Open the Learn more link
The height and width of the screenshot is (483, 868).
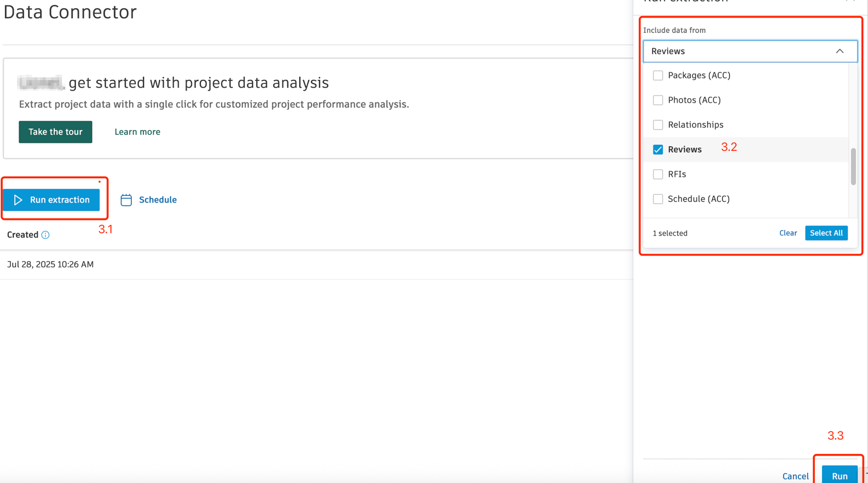[137, 132]
